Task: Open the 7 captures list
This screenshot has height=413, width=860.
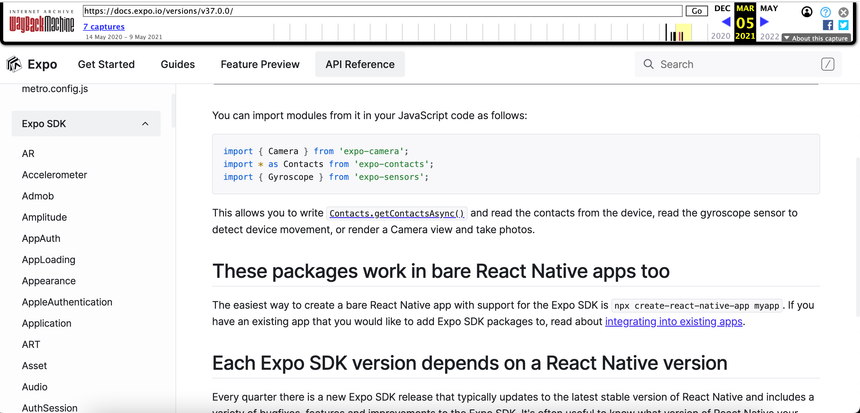Action: pos(104,27)
